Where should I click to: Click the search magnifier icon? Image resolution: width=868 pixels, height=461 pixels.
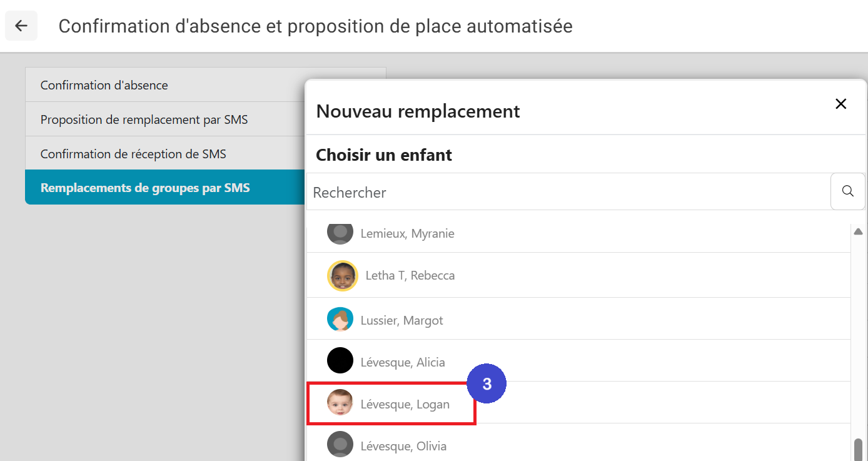(x=847, y=191)
